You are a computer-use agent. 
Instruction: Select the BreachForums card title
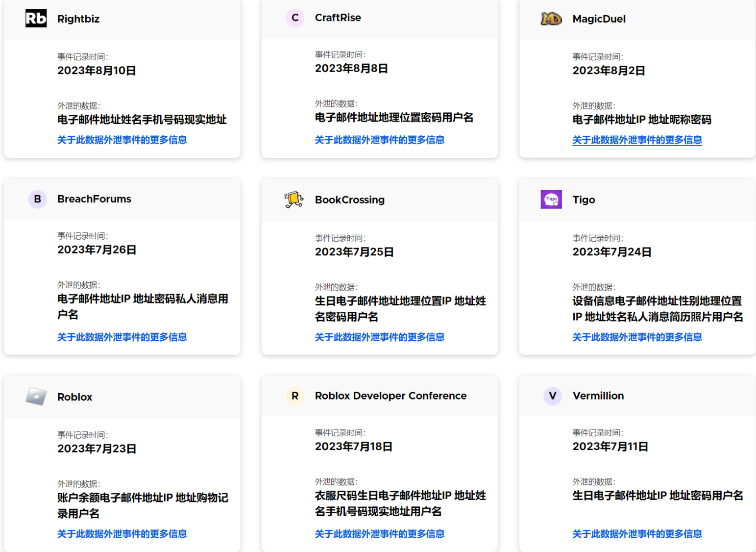coord(94,199)
